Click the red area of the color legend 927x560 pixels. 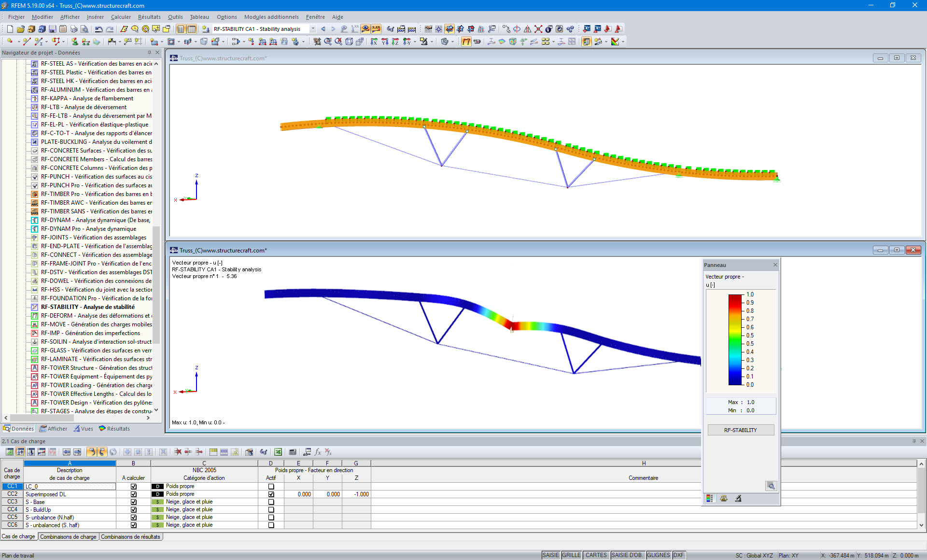(x=734, y=300)
